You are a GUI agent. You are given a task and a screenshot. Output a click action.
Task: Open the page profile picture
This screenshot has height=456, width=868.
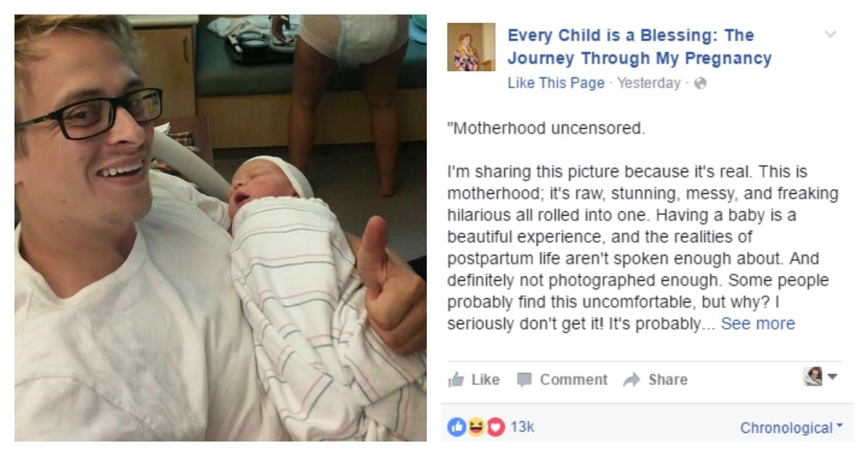click(471, 47)
